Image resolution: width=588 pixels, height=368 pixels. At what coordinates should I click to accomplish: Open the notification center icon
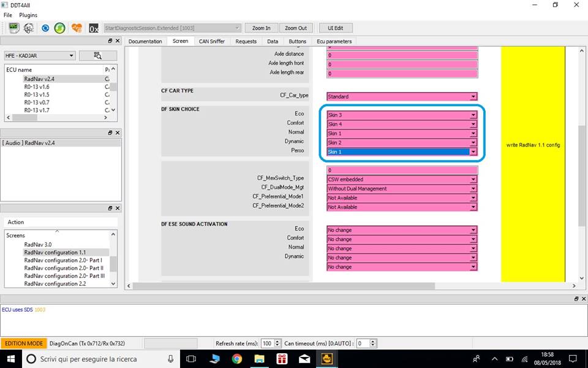tap(573, 359)
